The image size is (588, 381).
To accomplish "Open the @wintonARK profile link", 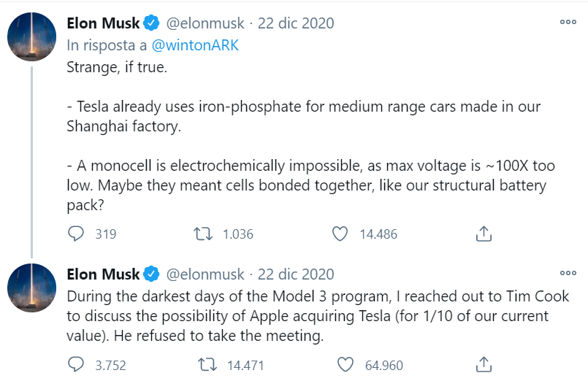I will (195, 45).
